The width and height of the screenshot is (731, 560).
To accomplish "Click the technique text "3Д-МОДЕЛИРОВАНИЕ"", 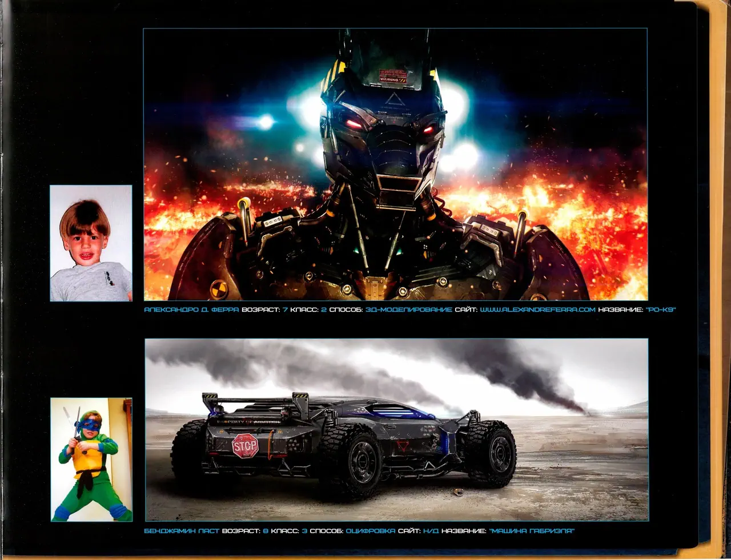I will click(x=408, y=309).
